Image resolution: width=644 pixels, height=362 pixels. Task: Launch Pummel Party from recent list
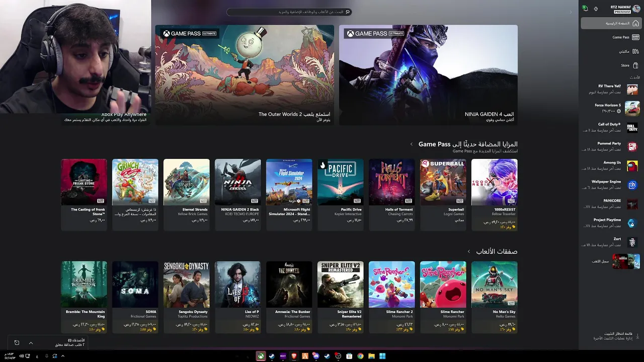(x=611, y=146)
